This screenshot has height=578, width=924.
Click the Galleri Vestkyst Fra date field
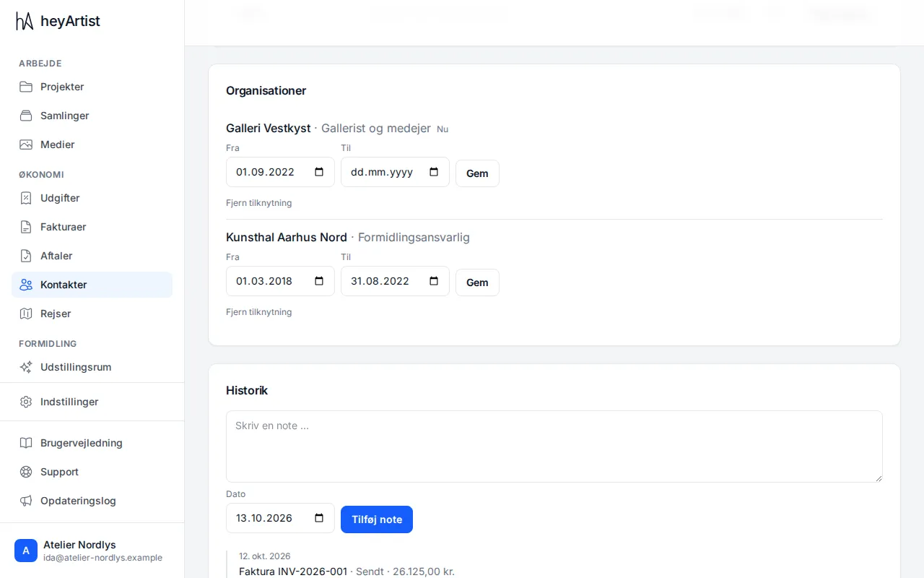[x=280, y=172]
